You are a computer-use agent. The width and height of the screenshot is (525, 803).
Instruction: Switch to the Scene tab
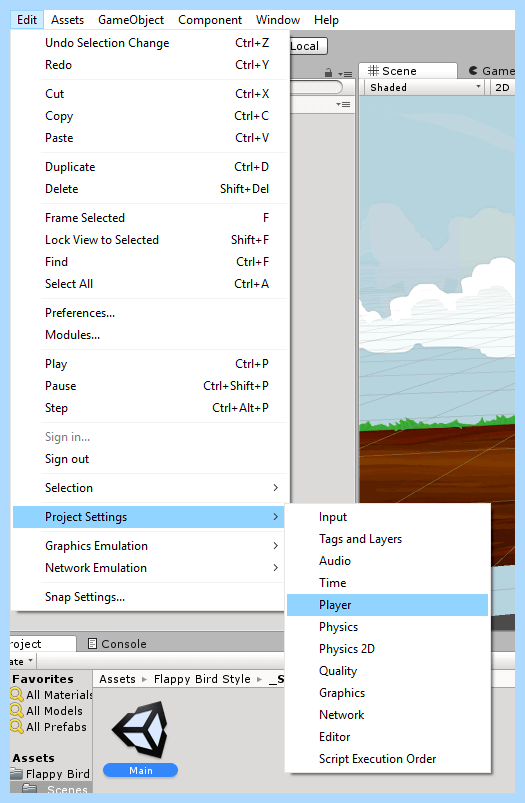pyautogui.click(x=408, y=71)
